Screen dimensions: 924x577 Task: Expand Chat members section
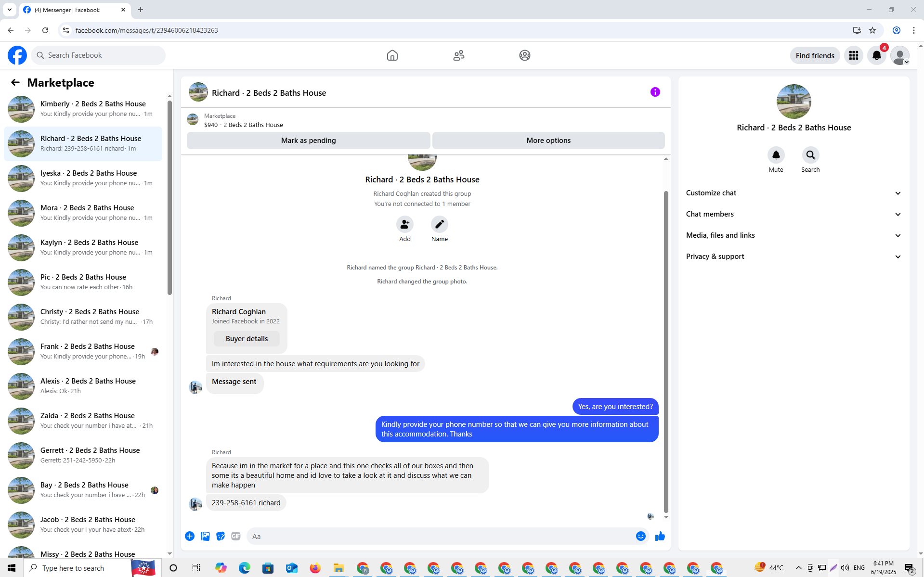794,214
